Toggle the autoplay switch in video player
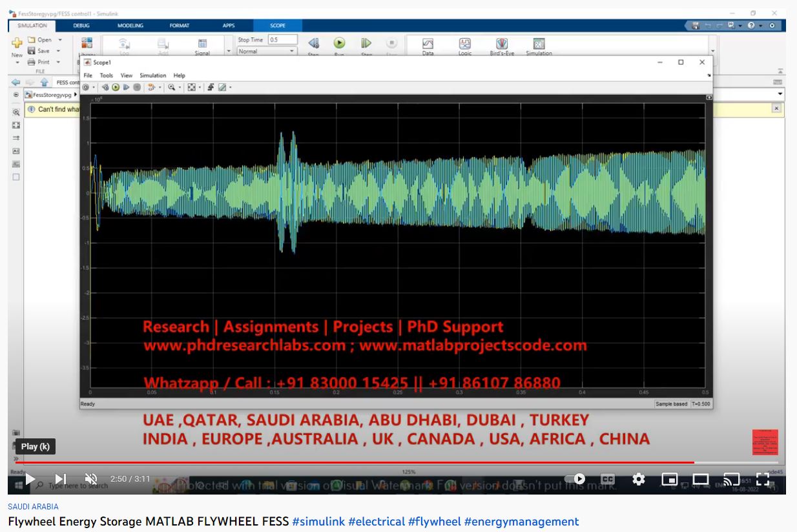 (575, 479)
